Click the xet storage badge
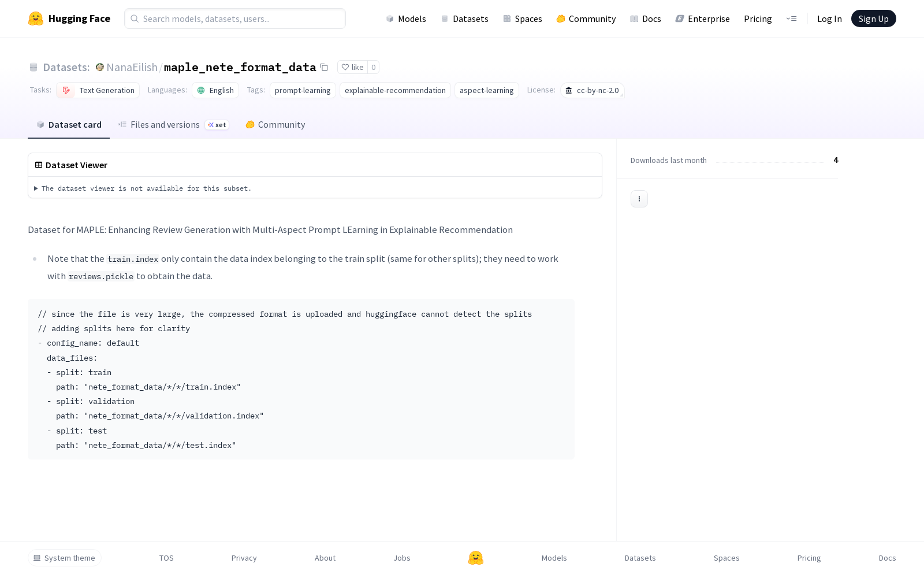Image resolution: width=924 pixels, height=578 pixels. tap(217, 125)
